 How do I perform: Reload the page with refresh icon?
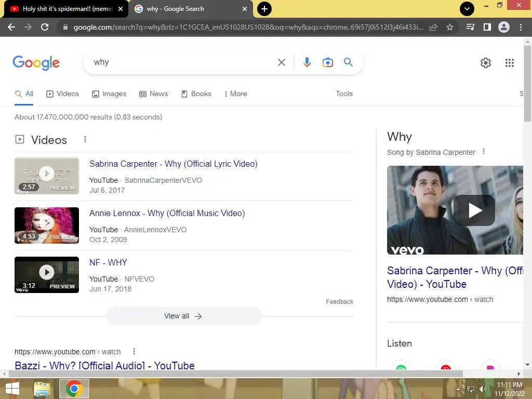tap(45, 27)
